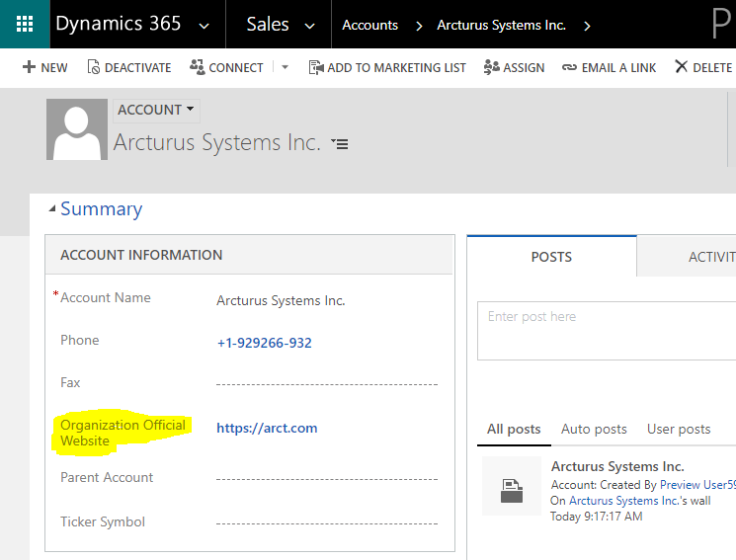Click the phone number +1-929266-932
This screenshot has width=736, height=560.
pyautogui.click(x=264, y=343)
